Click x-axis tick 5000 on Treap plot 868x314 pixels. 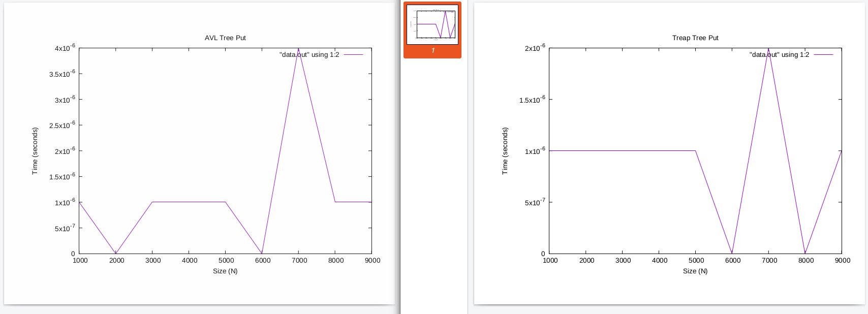click(696, 261)
